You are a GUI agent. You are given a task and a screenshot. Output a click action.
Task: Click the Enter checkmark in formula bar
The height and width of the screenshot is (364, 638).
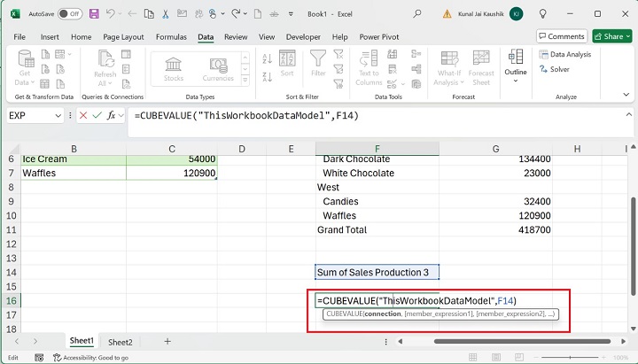(97, 116)
